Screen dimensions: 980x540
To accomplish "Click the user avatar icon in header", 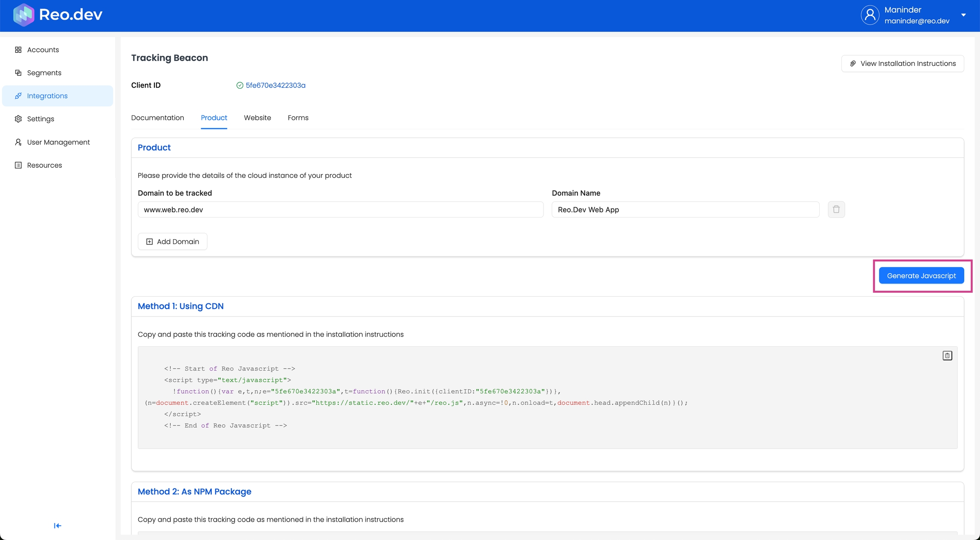I will [870, 15].
